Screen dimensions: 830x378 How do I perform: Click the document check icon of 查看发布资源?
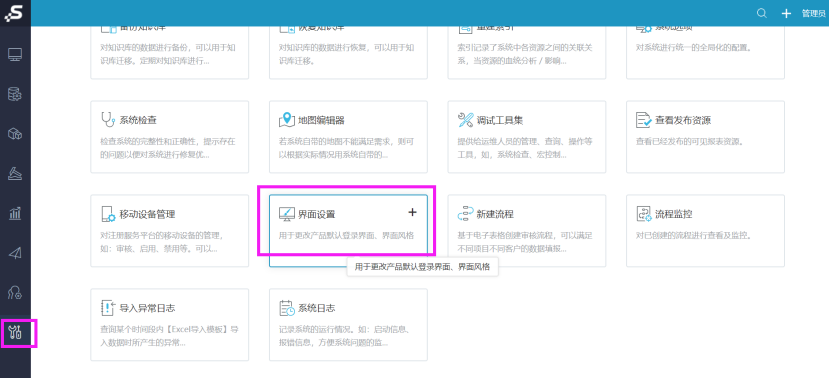pyautogui.click(x=644, y=120)
